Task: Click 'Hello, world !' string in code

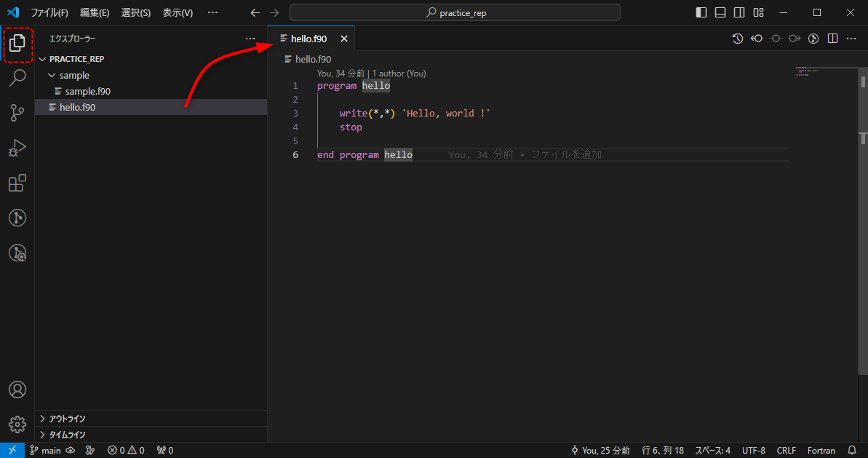Action: coord(445,113)
